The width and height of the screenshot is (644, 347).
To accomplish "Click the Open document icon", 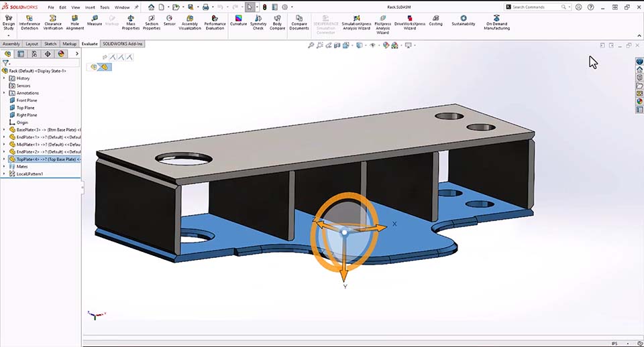I will (x=176, y=7).
